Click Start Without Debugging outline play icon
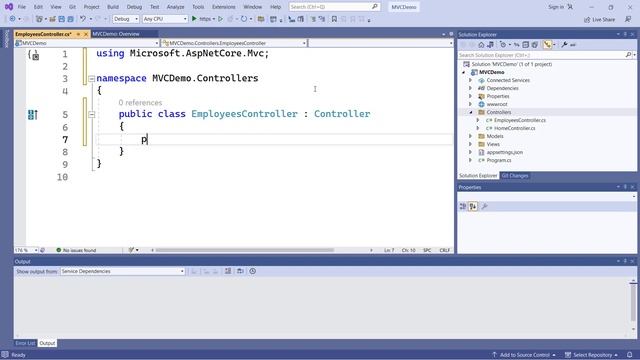 click(220, 19)
